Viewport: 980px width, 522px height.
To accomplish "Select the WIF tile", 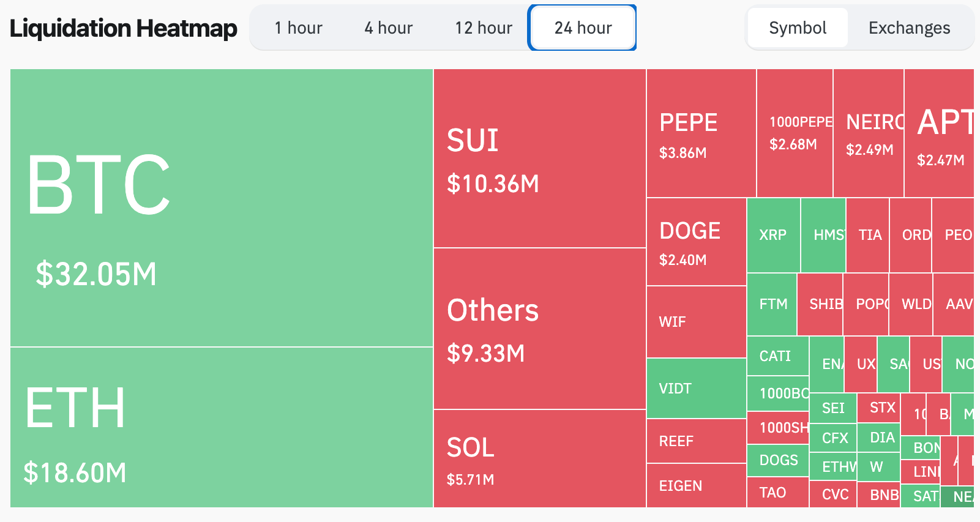I will coord(695,321).
